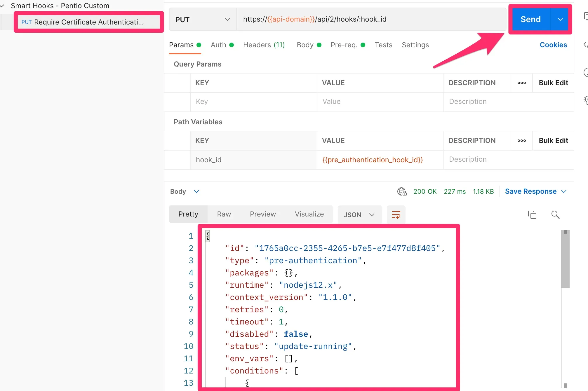Click the copy response icon
The height and width of the screenshot is (391, 588).
(532, 215)
